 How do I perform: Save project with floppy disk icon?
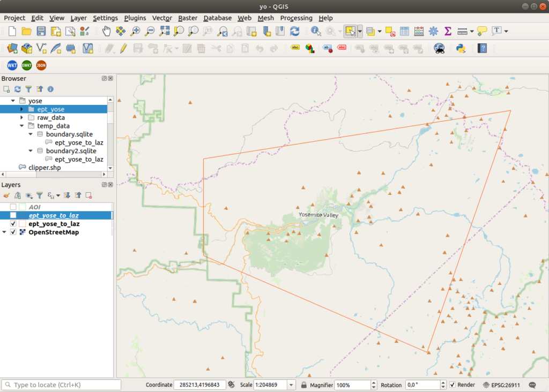pyautogui.click(x=41, y=31)
